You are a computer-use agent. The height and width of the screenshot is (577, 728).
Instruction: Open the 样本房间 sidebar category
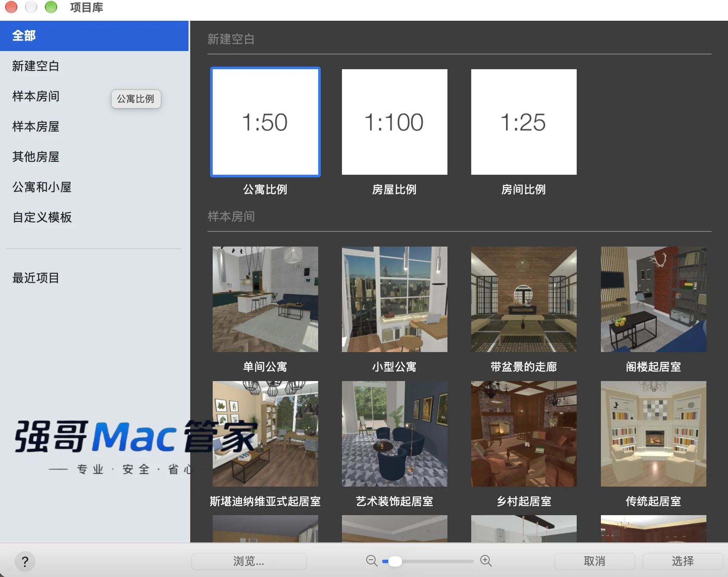click(94, 96)
